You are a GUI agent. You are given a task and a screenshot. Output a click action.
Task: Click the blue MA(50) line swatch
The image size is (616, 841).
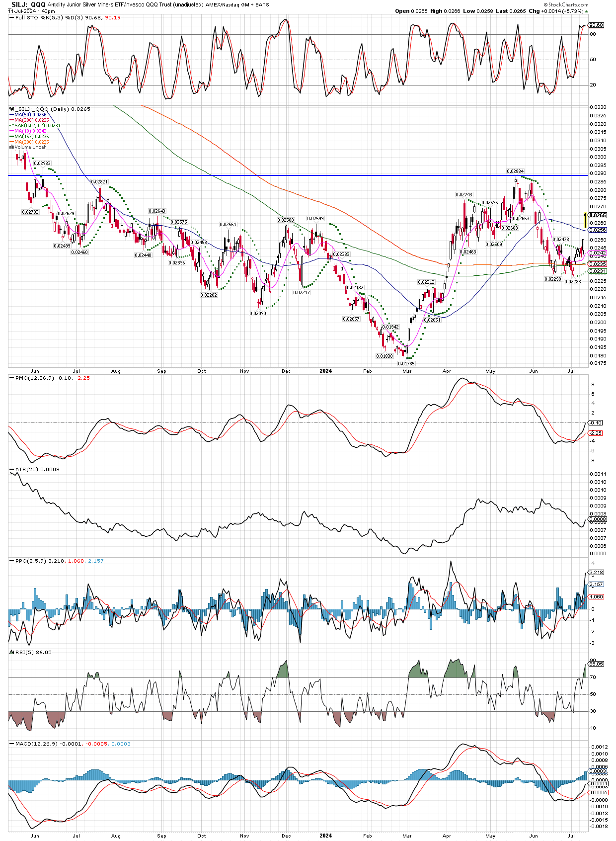(11, 115)
